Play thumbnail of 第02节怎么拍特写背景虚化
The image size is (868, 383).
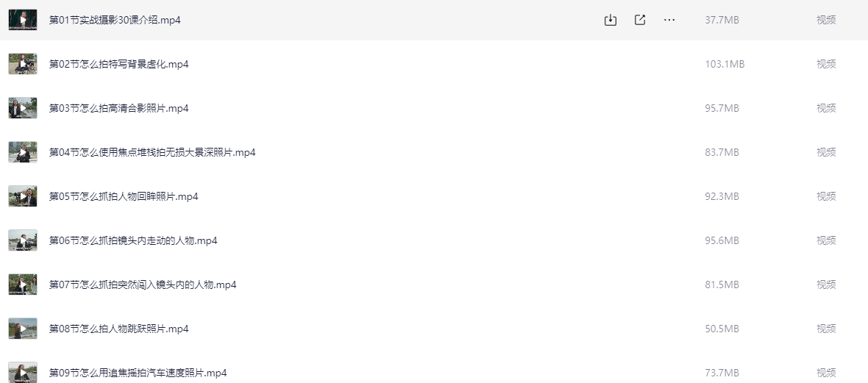(23, 64)
